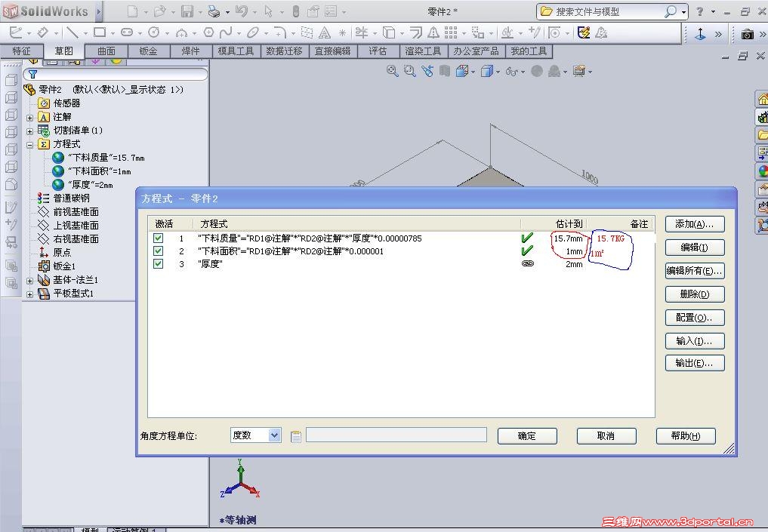Screen dimensions: 768x532
Task: Expand the 切割清单 (1) node
Action: click(x=30, y=131)
